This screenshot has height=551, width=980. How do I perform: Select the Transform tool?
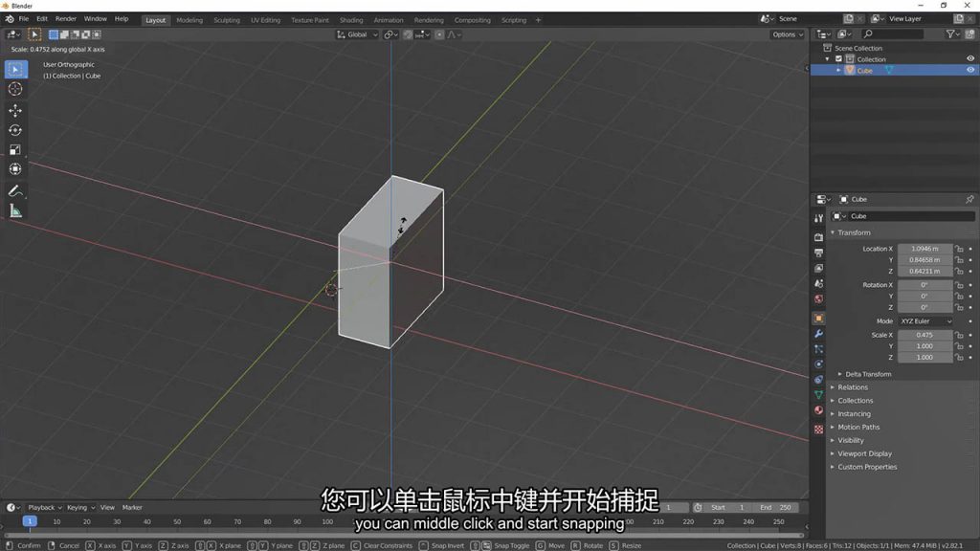[x=15, y=168]
